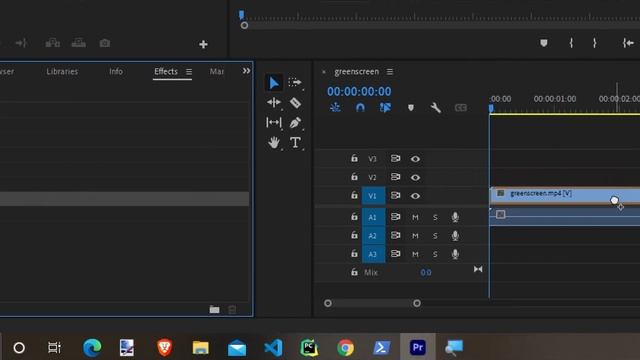Open Microsoft Edge from taskbar

click(x=92, y=348)
